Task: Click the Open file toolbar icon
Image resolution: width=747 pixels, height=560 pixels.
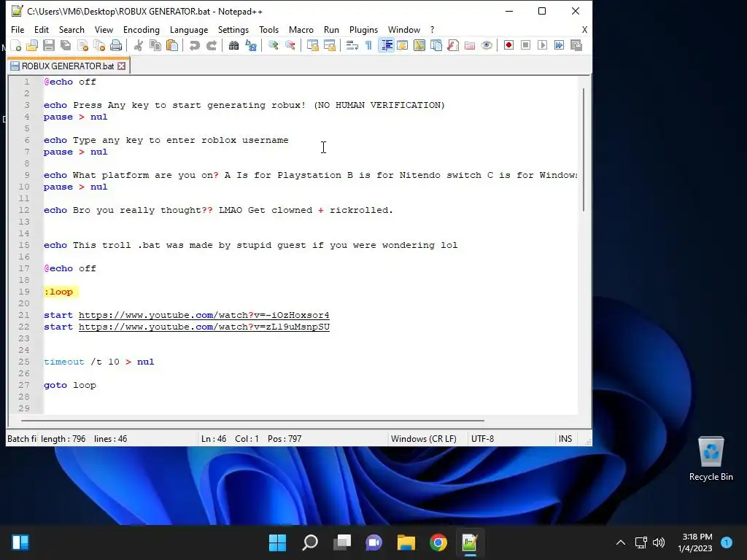Action: [32, 46]
